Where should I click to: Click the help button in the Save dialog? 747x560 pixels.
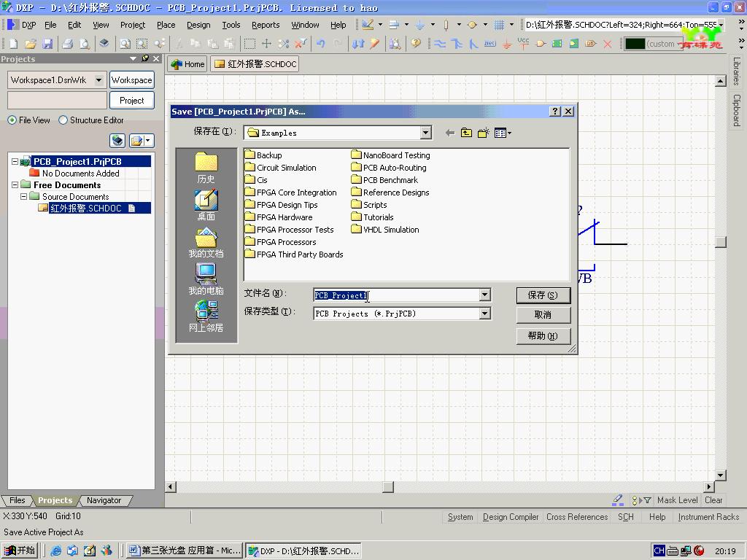(543, 336)
